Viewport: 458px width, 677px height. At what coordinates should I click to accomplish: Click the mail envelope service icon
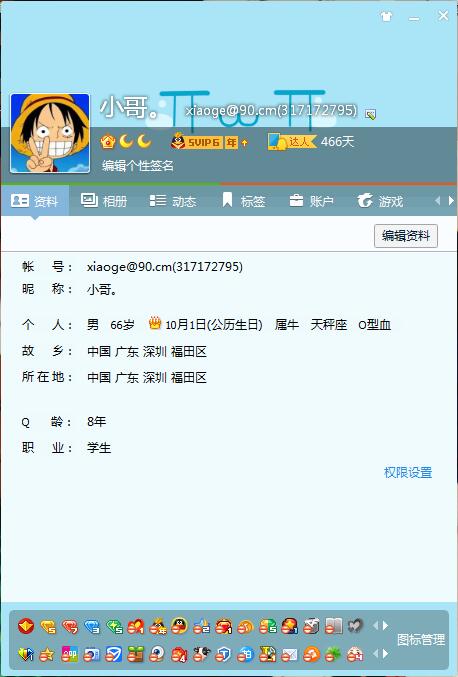click(289, 655)
